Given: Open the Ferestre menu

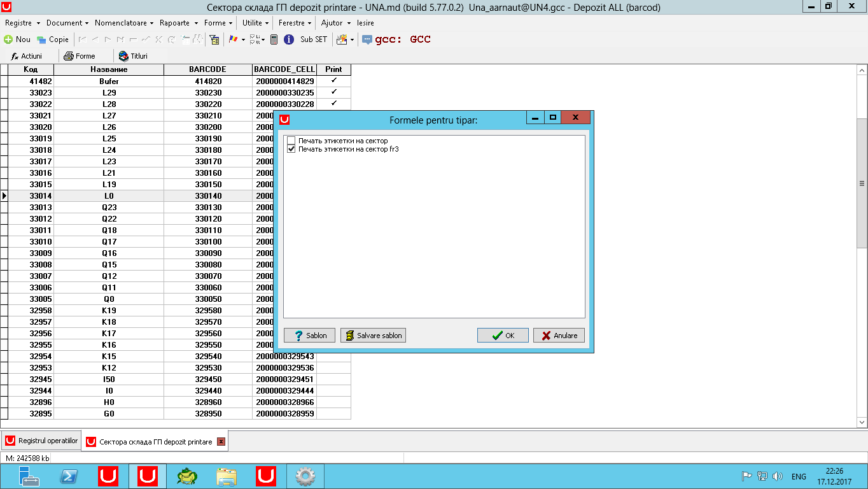Looking at the screenshot, I should [x=295, y=23].
